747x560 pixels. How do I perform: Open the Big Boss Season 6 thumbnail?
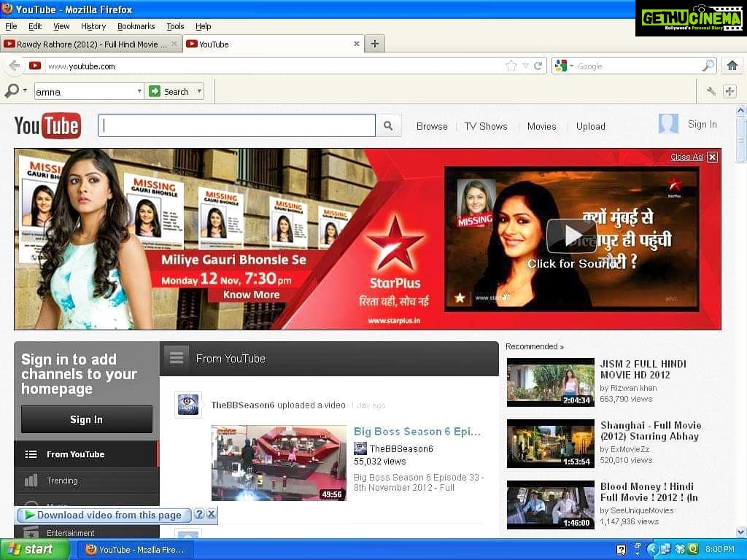(x=279, y=463)
